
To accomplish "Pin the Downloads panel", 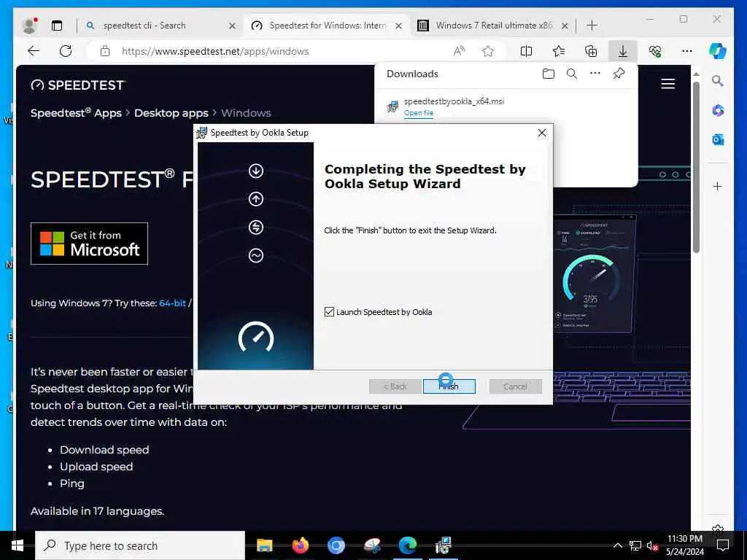I will click(x=619, y=74).
